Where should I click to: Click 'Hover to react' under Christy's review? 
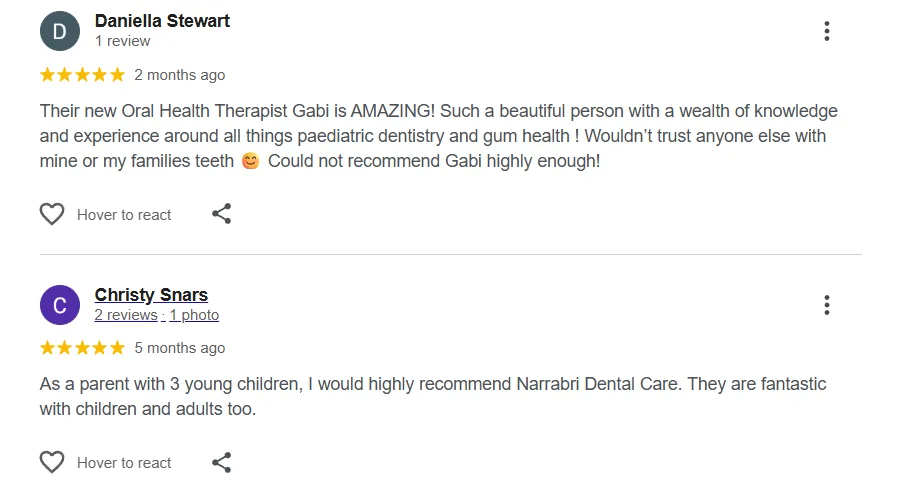point(124,463)
